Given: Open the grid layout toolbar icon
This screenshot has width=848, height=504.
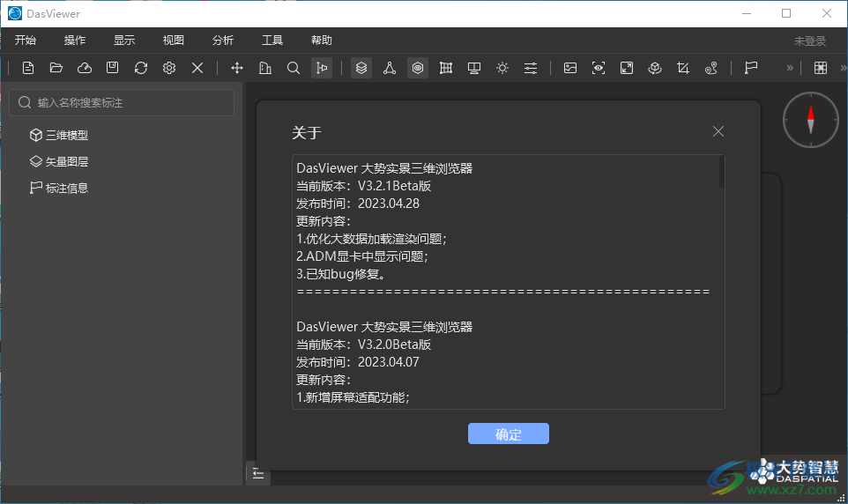Looking at the screenshot, I should (821, 68).
